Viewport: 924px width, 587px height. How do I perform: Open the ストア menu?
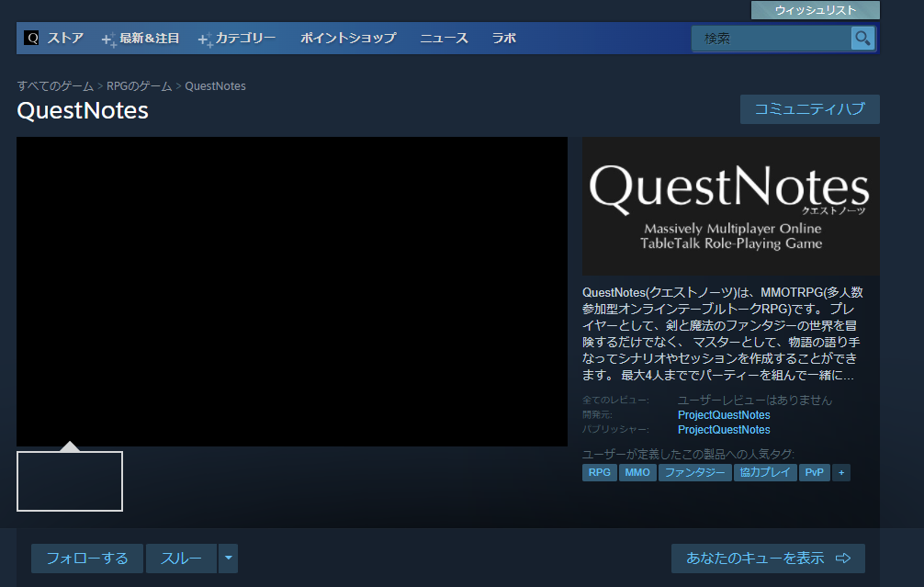click(65, 39)
